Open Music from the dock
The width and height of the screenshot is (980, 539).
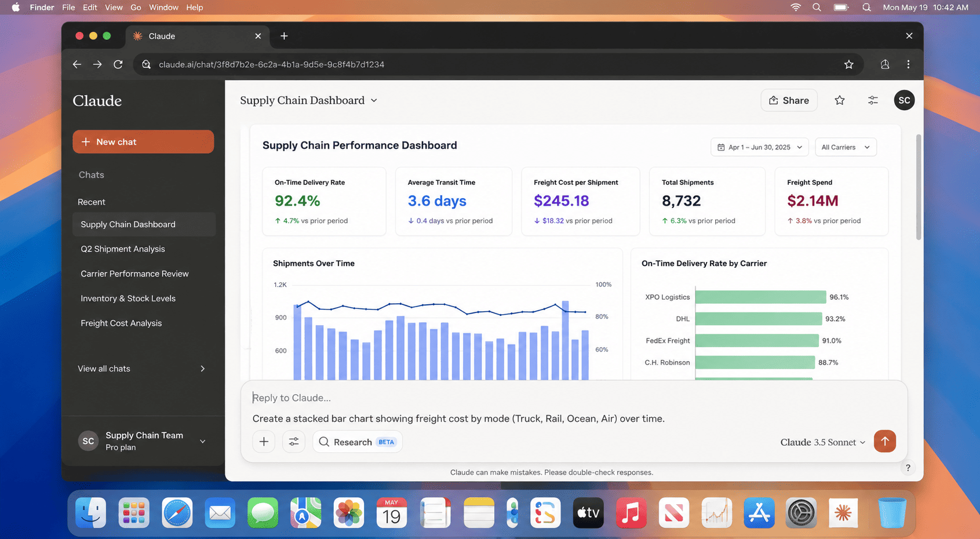[x=631, y=513]
